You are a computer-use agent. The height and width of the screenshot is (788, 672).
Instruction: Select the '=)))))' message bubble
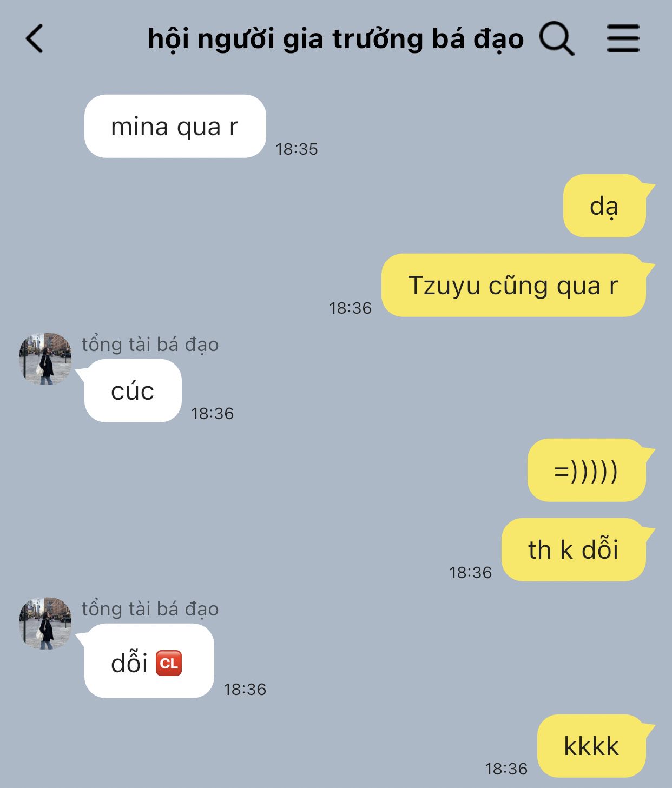587,470
